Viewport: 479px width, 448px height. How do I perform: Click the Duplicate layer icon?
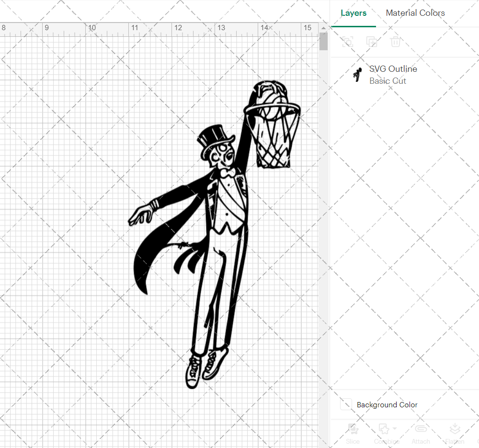click(372, 42)
